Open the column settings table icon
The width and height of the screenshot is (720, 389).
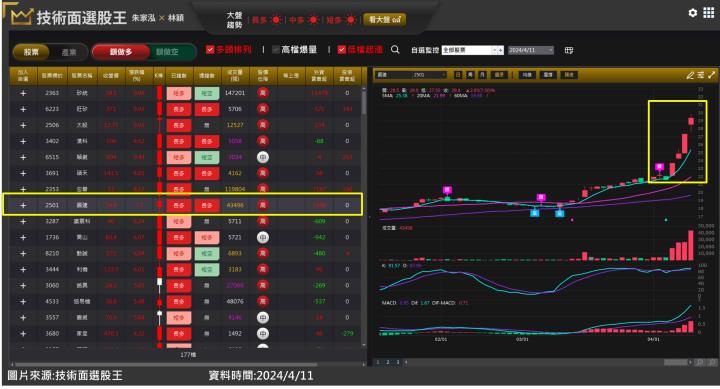568,50
